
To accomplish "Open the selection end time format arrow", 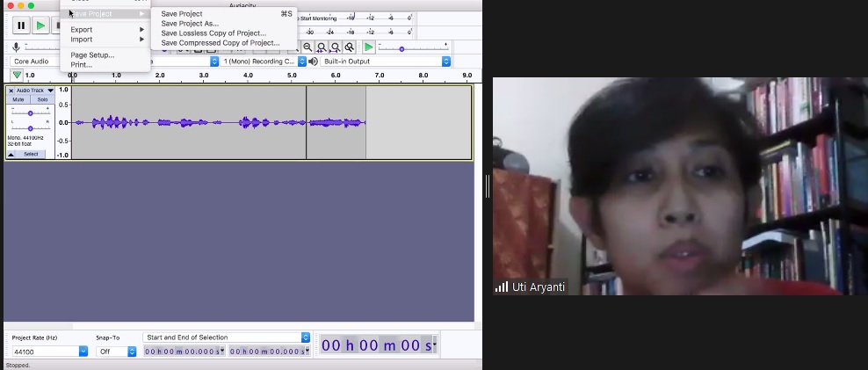I will pyautogui.click(x=307, y=351).
